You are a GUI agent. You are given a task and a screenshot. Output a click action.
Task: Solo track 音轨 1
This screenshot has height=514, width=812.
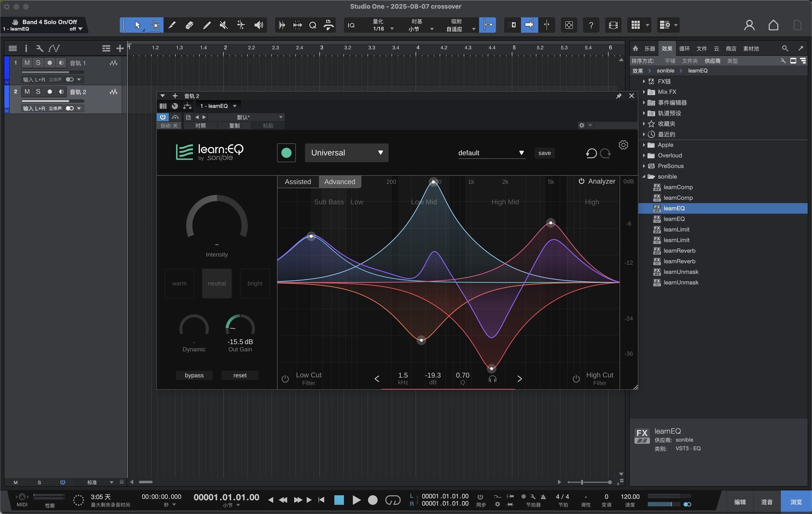(38, 63)
